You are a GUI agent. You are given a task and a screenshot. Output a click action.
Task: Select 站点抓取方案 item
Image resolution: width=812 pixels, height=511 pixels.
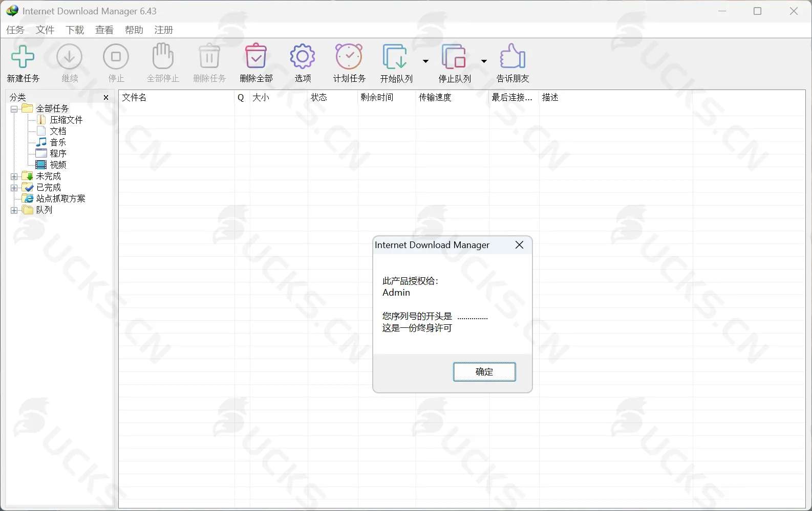tap(60, 198)
